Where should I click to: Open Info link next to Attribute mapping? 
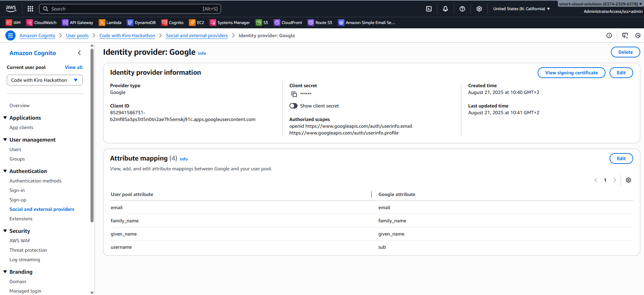click(x=184, y=159)
